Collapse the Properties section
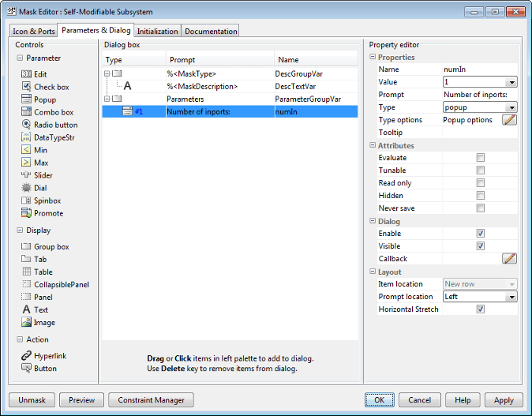The width and height of the screenshot is (532, 416). [373, 57]
